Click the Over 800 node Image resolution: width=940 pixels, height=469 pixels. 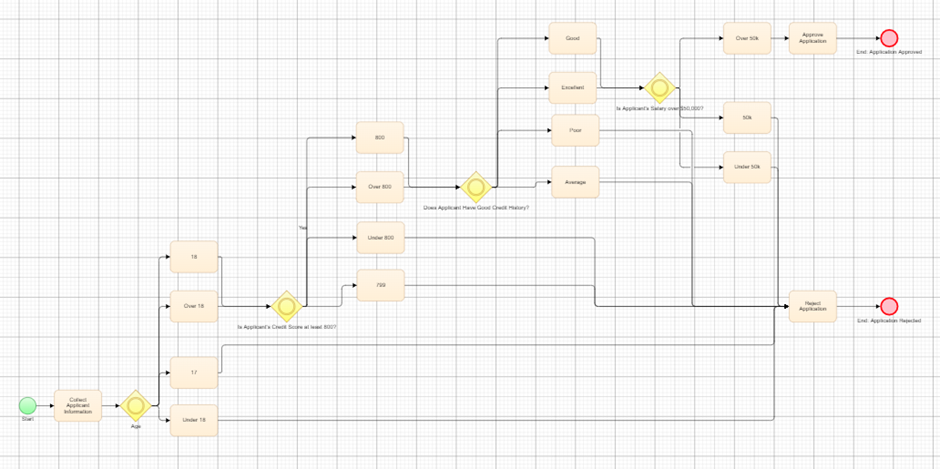coord(379,187)
